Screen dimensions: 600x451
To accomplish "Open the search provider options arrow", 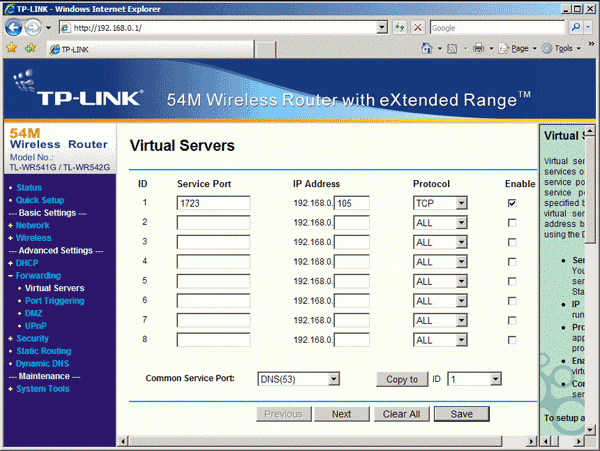I will coord(588,28).
